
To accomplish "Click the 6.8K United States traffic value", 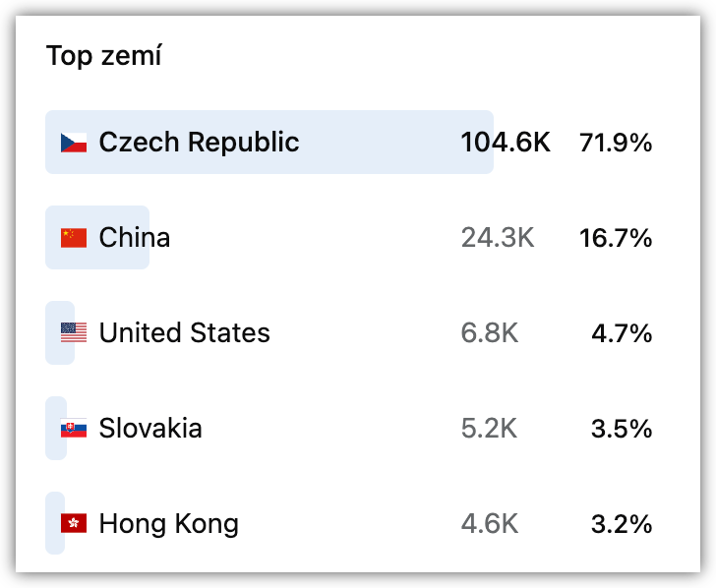I will coord(490,332).
